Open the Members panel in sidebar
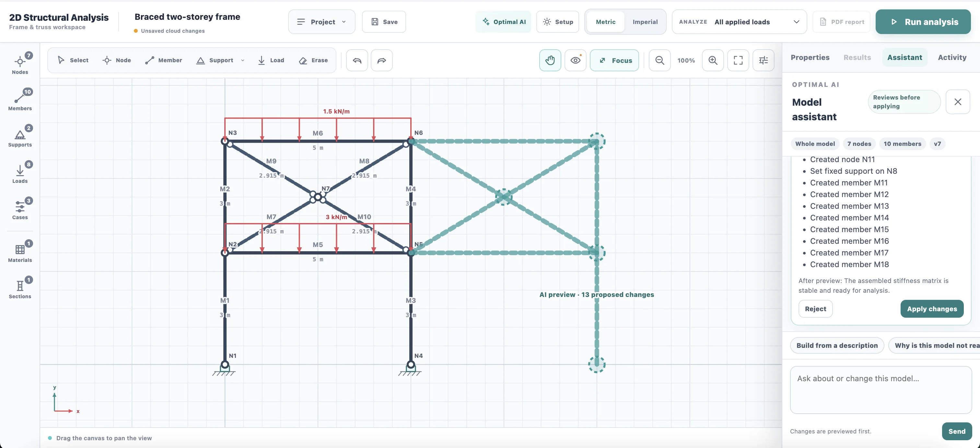The image size is (980, 448). pyautogui.click(x=20, y=100)
